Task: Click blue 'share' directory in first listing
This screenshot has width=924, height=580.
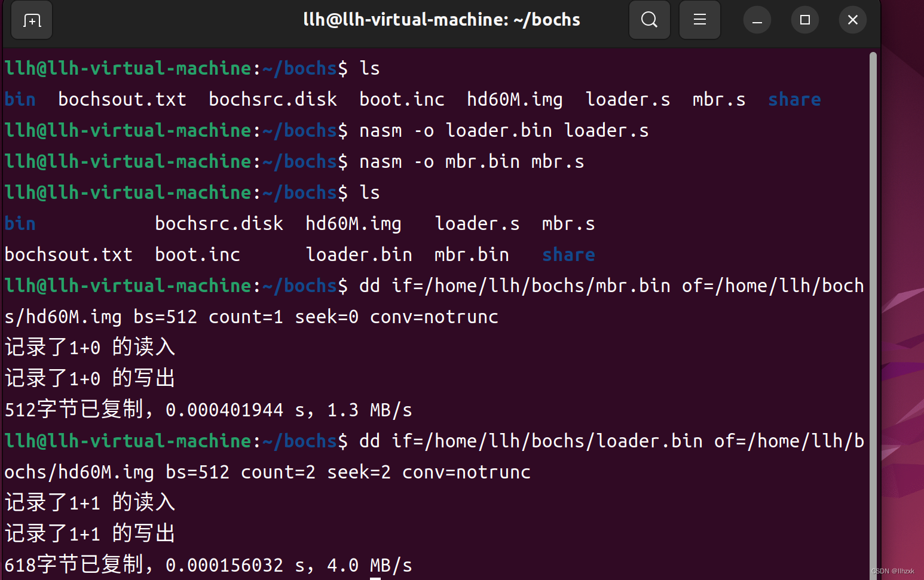Action: click(794, 99)
